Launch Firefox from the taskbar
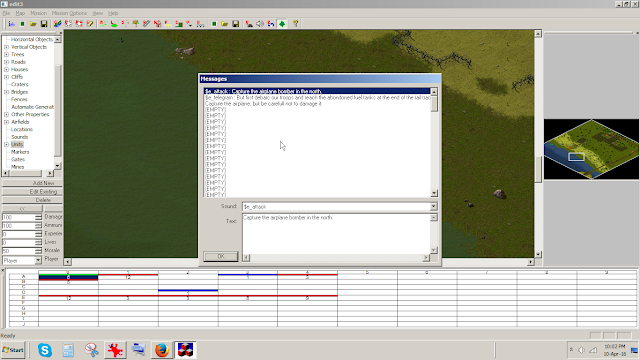This screenshot has width=640, height=360. (x=162, y=350)
